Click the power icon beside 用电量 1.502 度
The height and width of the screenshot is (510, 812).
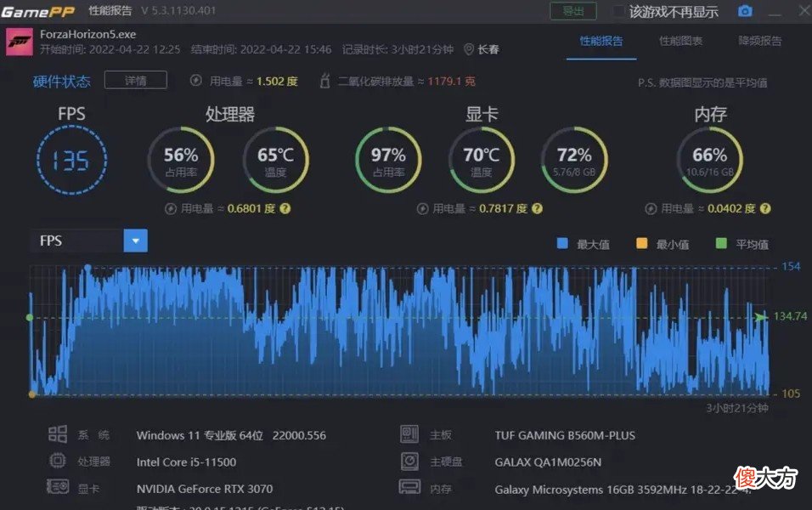pyautogui.click(x=195, y=81)
